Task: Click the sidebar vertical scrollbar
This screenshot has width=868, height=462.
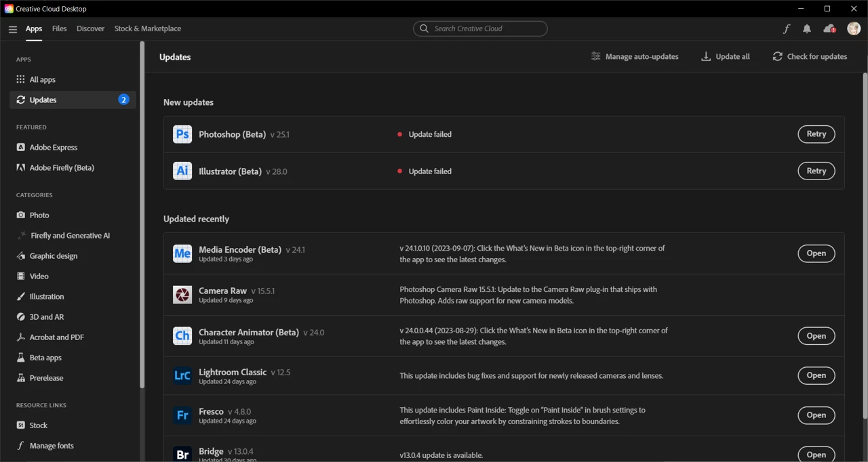Action: click(142, 215)
